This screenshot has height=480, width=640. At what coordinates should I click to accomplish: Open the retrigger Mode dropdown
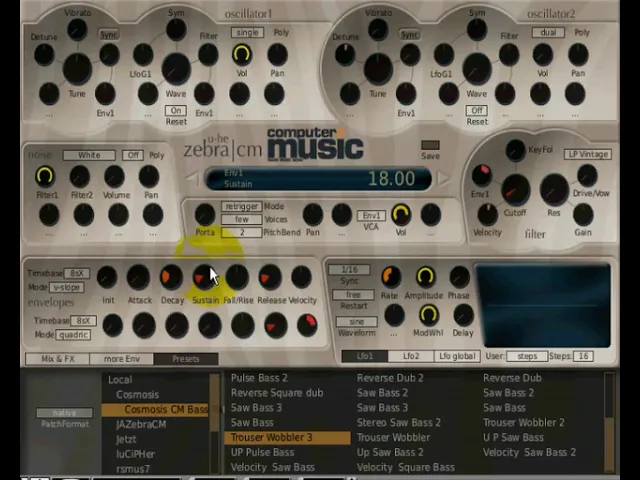point(242,207)
